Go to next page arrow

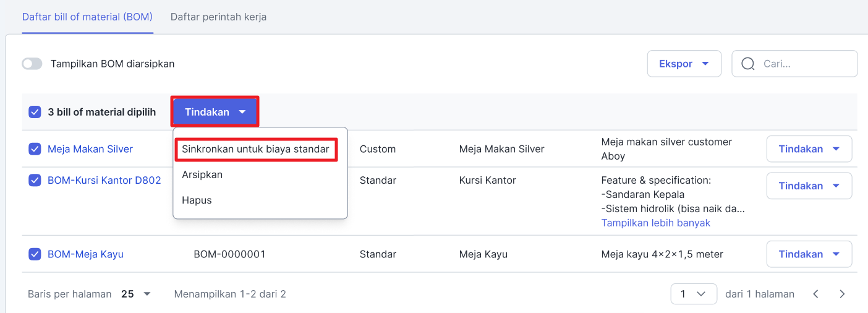pos(842,294)
